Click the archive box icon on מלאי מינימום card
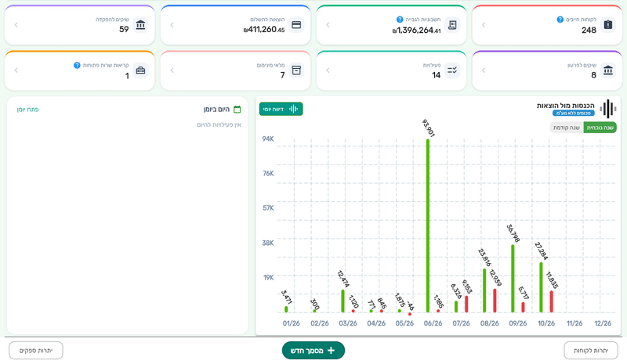627x364 pixels. pyautogui.click(x=296, y=70)
